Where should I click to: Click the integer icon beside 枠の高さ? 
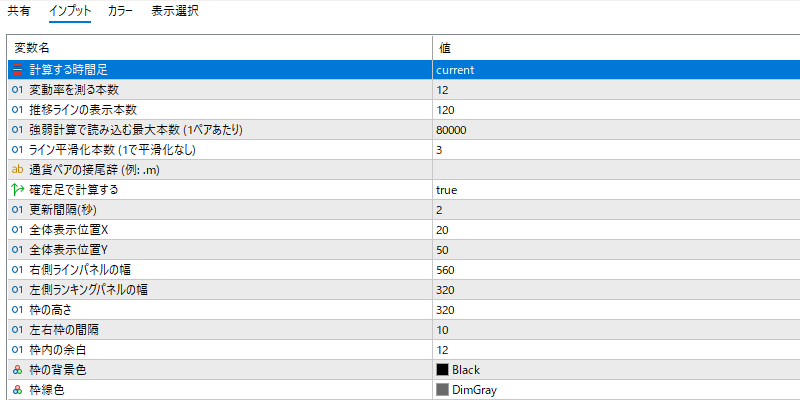point(18,310)
